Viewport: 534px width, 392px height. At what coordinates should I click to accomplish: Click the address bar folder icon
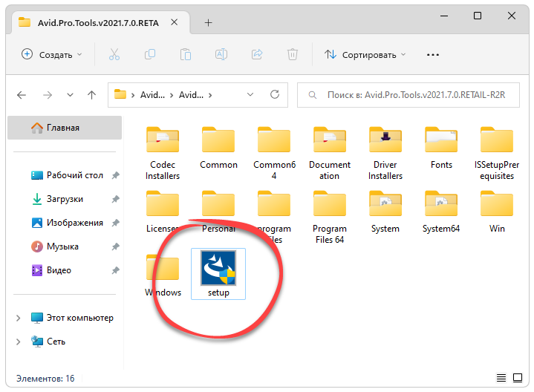click(120, 94)
